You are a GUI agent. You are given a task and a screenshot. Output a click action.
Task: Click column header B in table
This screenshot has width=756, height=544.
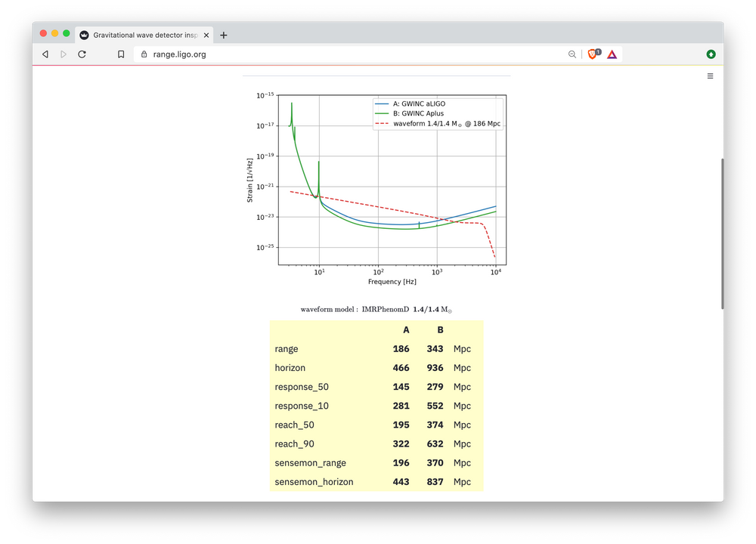point(440,330)
